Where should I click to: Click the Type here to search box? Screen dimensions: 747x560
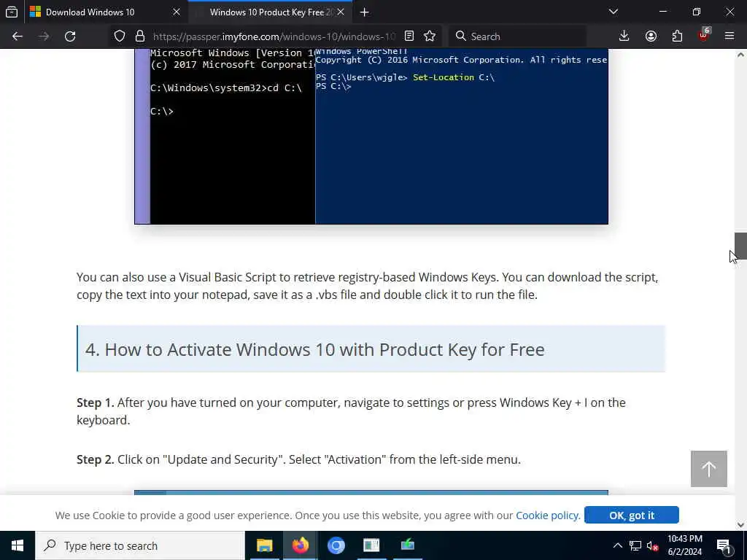tap(140, 545)
